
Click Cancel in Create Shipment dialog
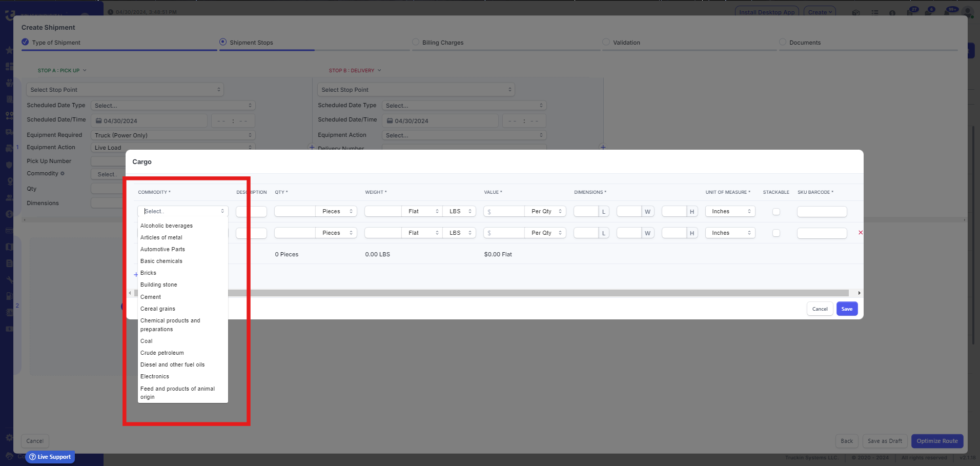[35, 441]
